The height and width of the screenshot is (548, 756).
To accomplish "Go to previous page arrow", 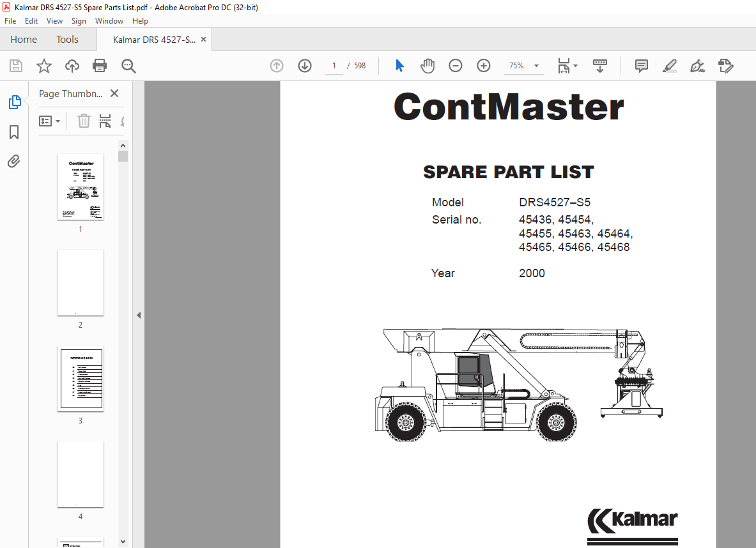I will pos(277,66).
